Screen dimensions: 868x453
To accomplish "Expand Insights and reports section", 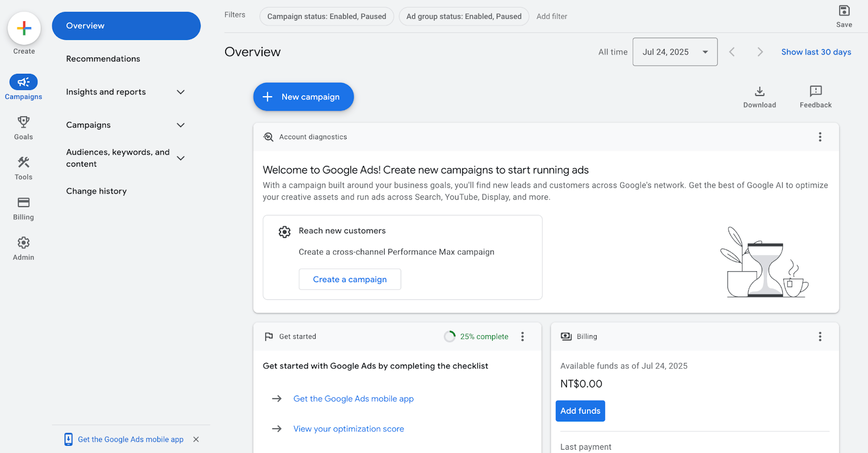I will (181, 92).
